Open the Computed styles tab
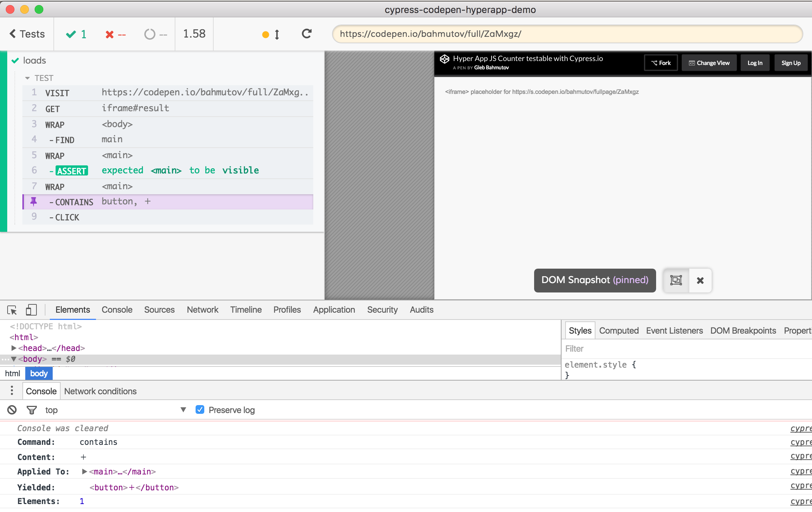812x512 pixels. click(x=619, y=330)
